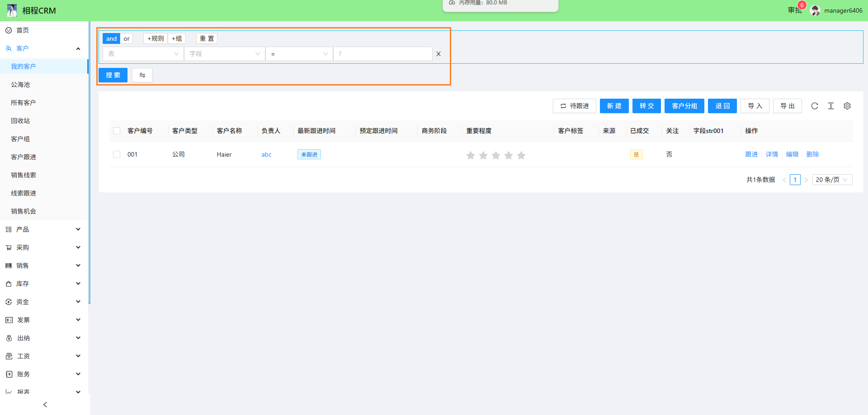868x415 pixels.
Task: Open the column settings gear icon
Action: (847, 106)
